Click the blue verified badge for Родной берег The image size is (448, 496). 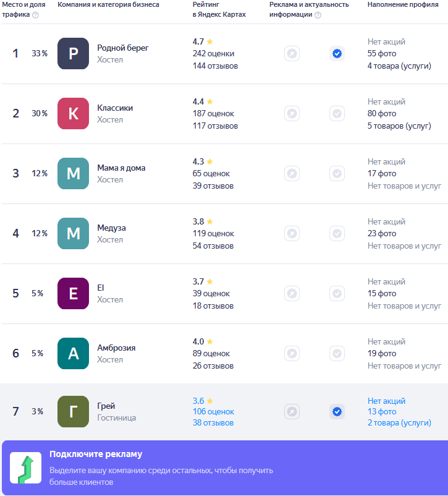click(x=337, y=53)
